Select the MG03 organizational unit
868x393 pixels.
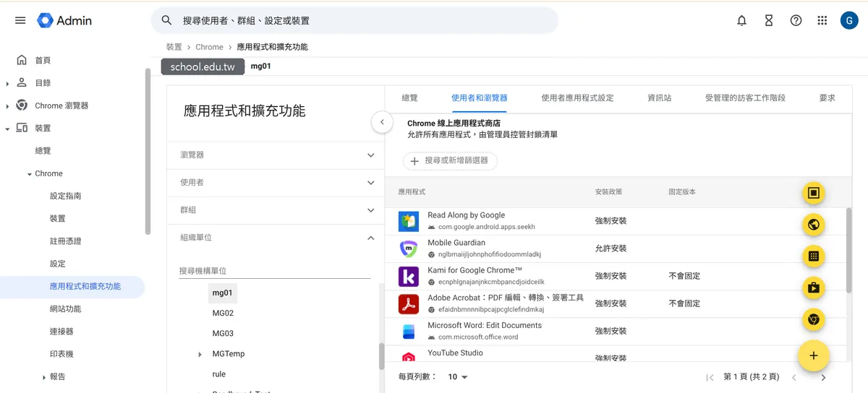(x=223, y=334)
